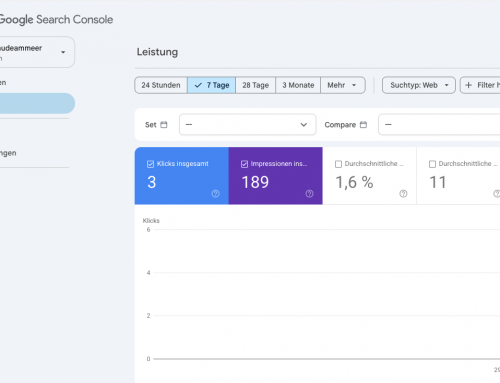Open the Set date dropdown
The height and width of the screenshot is (383, 500).
point(248,125)
